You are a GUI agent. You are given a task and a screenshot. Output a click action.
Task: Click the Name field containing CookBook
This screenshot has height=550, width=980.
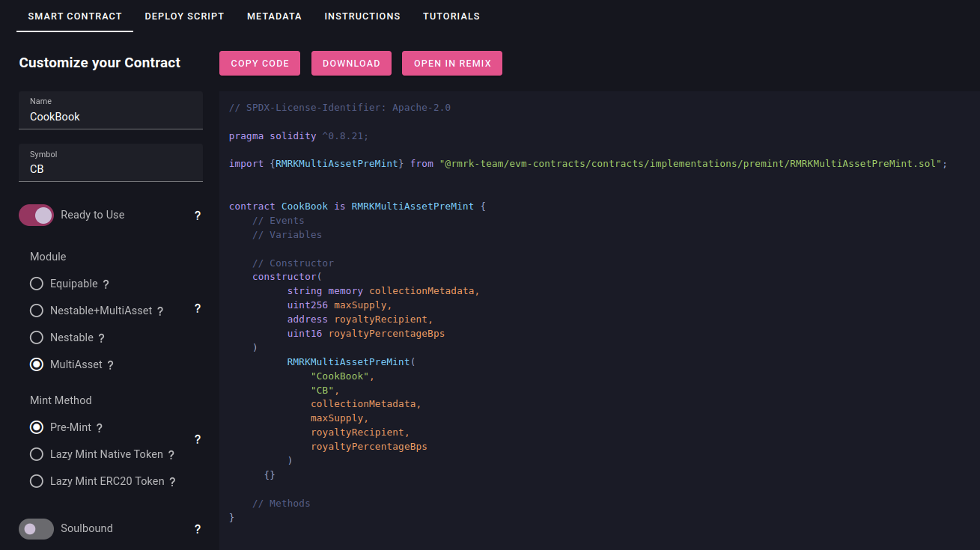[x=111, y=117]
